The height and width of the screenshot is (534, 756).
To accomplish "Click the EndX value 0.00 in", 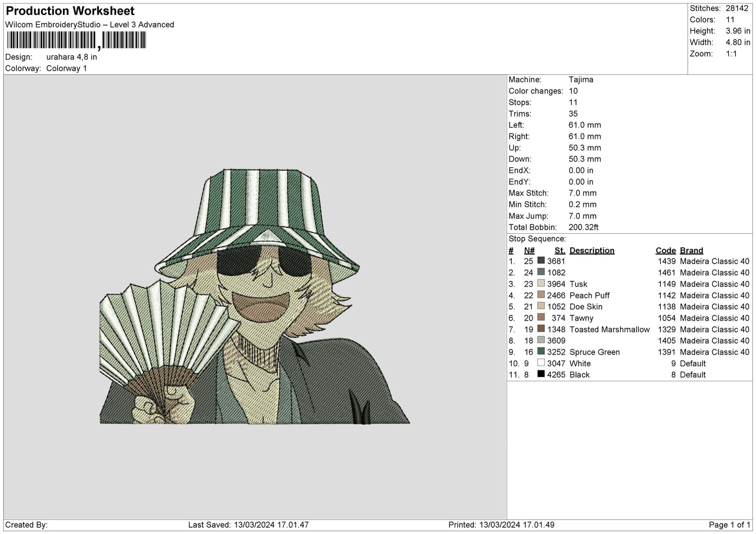I will tap(581, 171).
